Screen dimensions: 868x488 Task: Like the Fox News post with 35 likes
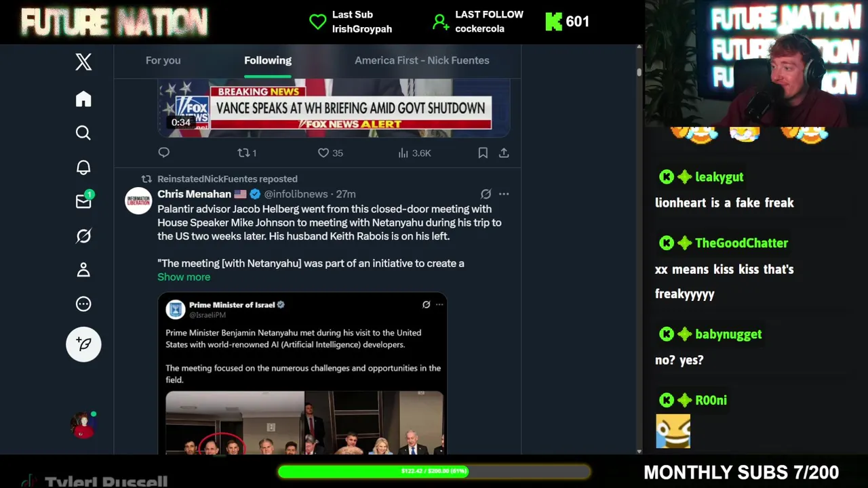(x=330, y=153)
